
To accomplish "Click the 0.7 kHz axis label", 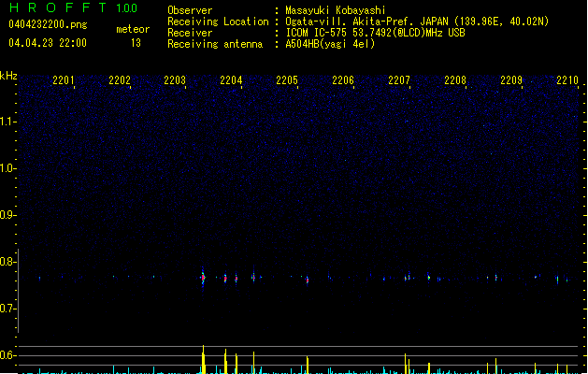I will coord(7,309).
